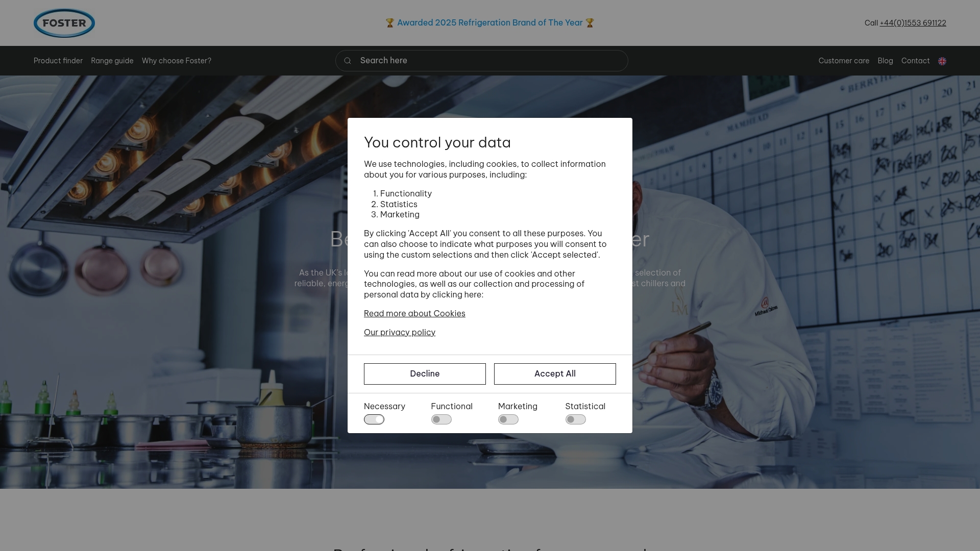The width and height of the screenshot is (980, 551).
Task: Enable the Statistical cookies toggle
Action: coord(575,419)
